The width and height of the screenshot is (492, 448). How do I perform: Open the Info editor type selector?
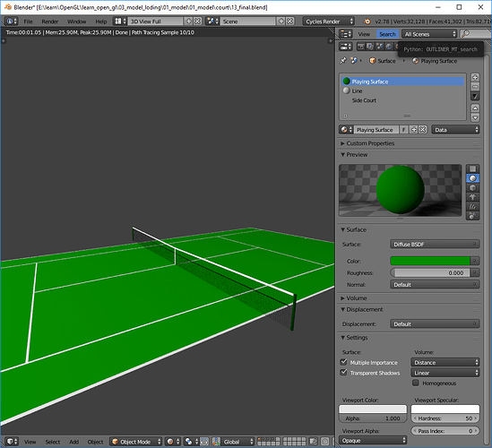click(x=12, y=22)
